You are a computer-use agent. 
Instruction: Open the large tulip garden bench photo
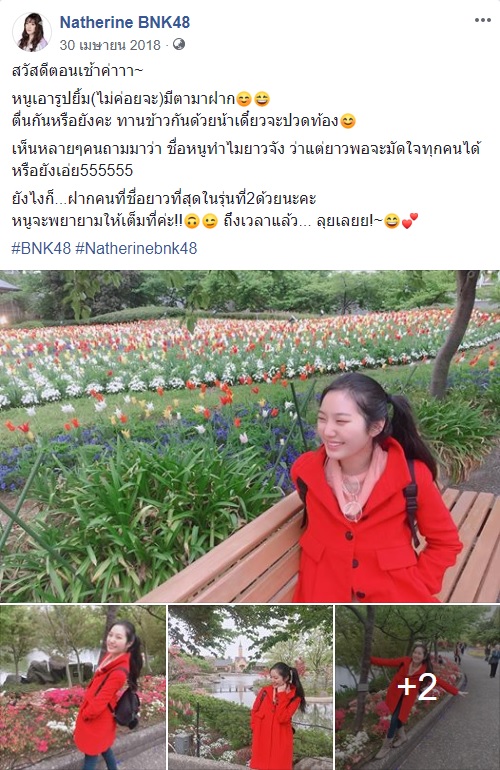click(x=250, y=436)
